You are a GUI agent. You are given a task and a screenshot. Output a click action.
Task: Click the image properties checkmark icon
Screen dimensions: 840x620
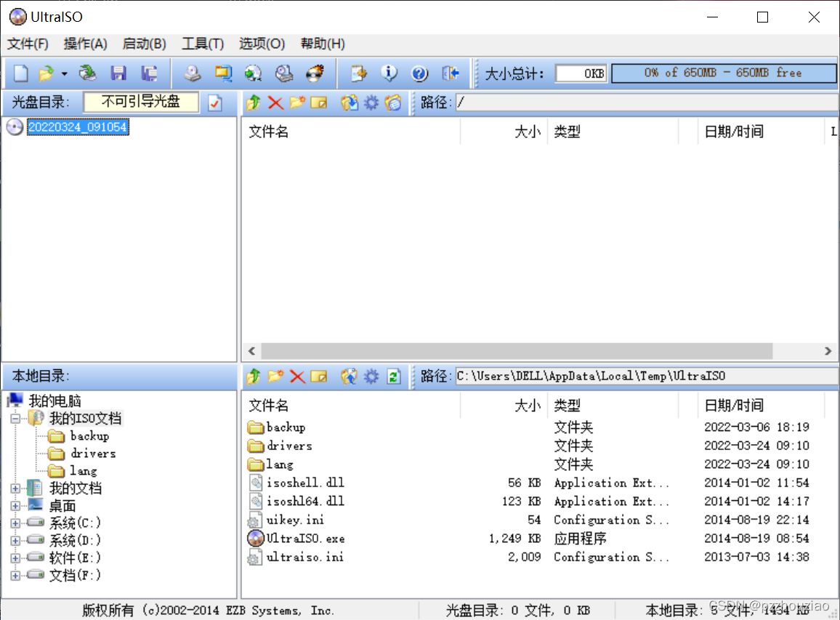point(215,102)
